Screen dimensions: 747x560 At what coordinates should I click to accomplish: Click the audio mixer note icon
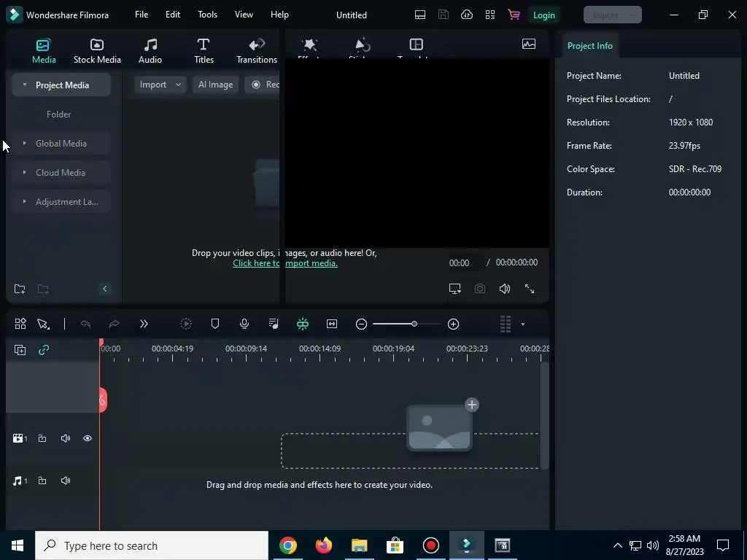click(274, 324)
